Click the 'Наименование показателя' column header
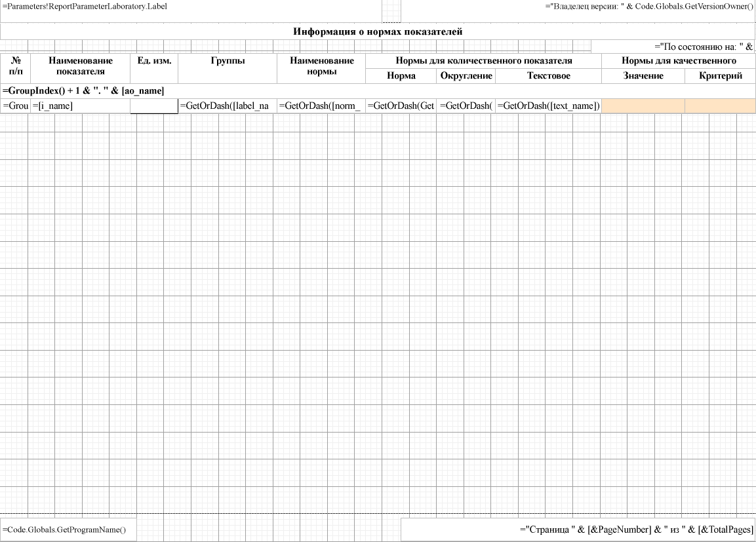This screenshot has width=756, height=542. pyautogui.click(x=81, y=68)
